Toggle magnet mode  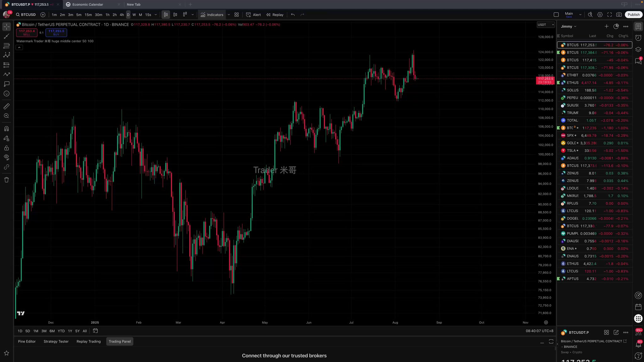click(7, 129)
